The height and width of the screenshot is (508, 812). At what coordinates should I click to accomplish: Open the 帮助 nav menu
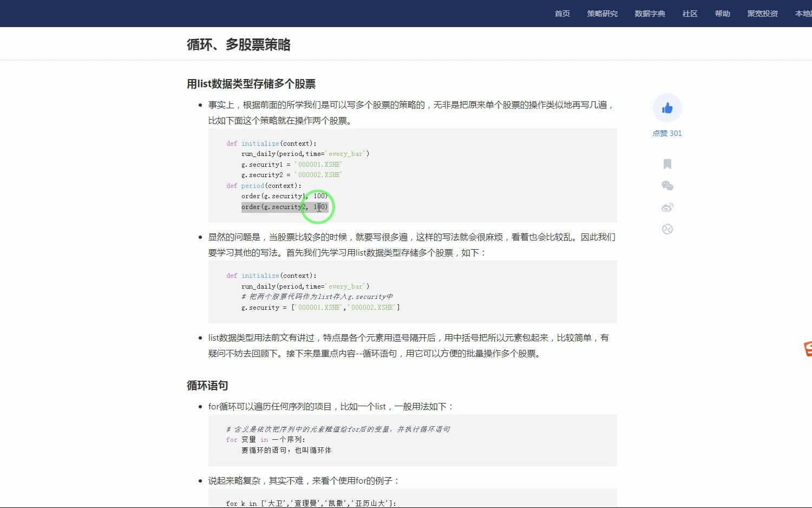(x=723, y=14)
